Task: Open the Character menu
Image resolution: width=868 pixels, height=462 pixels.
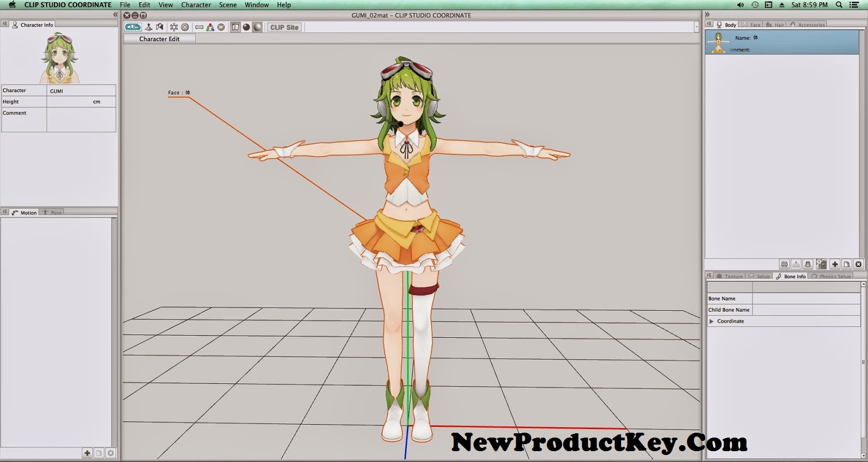Action: click(x=196, y=5)
